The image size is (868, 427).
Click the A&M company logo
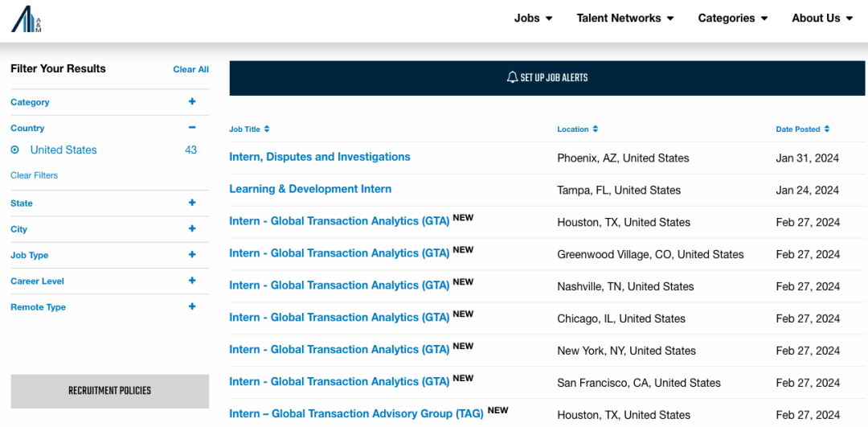pos(26,19)
